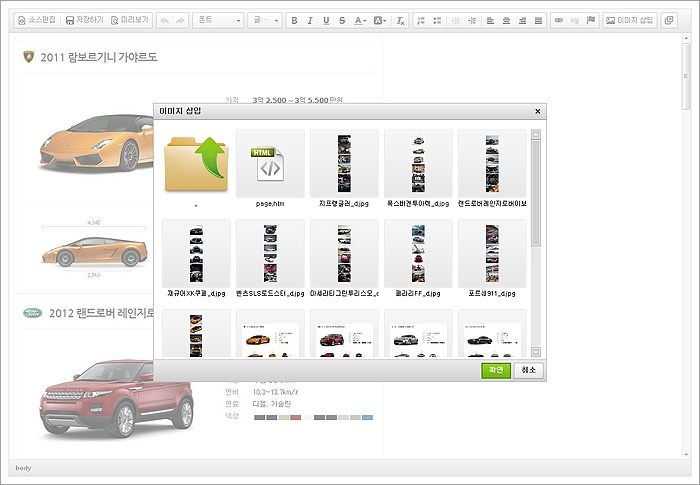Screen dimensions: 700x485
Task: Select the 랜드로버레인지로버이보 image thumbnail
Action: click(x=492, y=164)
